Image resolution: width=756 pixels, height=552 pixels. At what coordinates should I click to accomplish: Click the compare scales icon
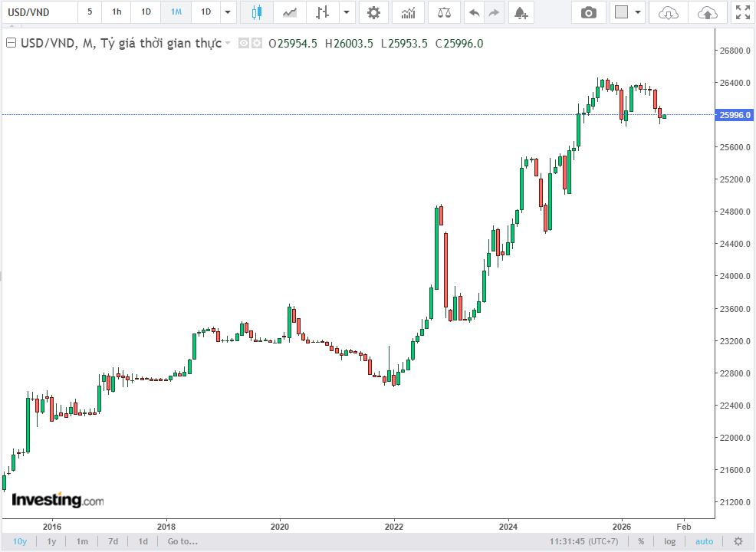444,12
